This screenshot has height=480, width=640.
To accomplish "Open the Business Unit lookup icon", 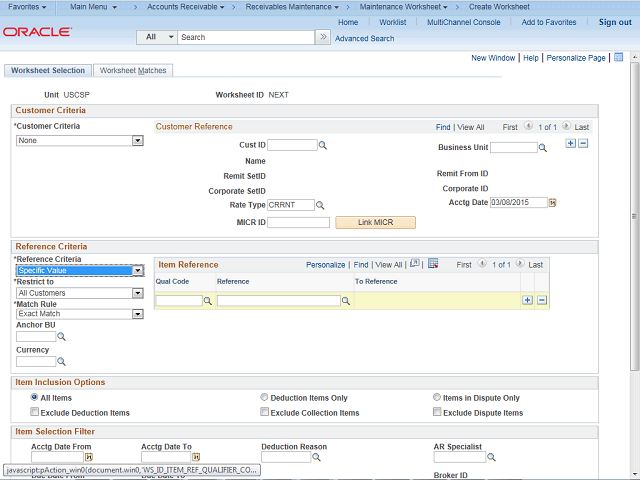I will pyautogui.click(x=543, y=148).
